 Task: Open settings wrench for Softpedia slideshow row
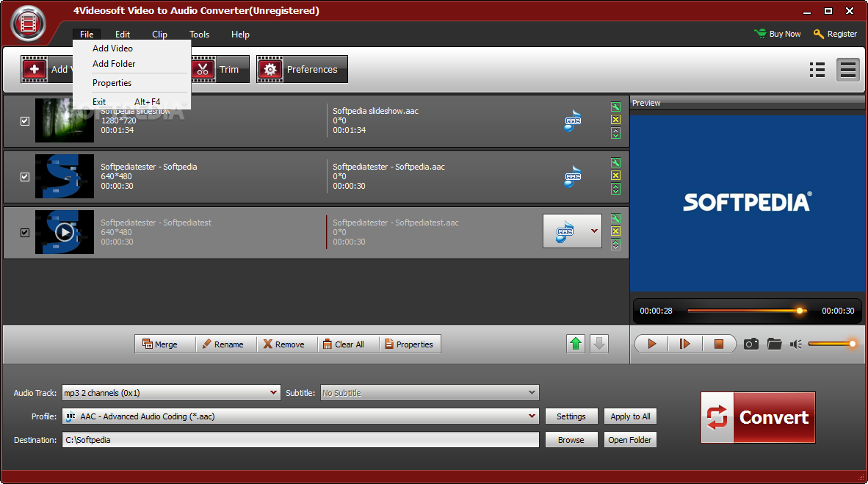click(x=615, y=107)
